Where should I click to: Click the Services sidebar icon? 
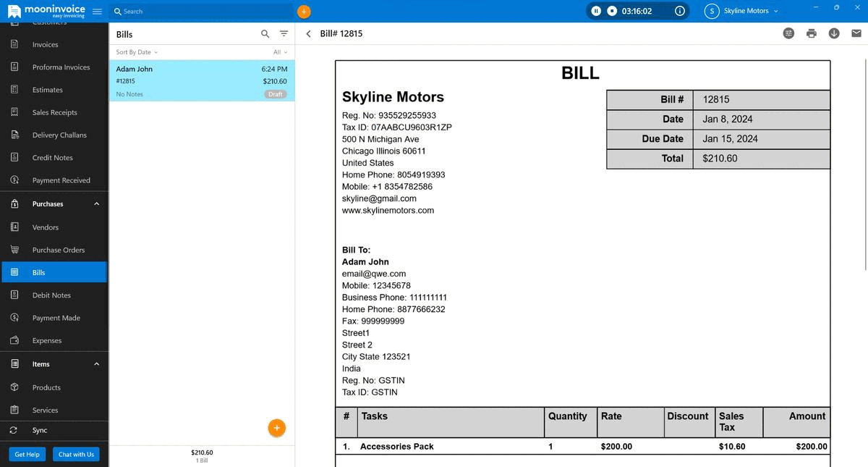14,410
